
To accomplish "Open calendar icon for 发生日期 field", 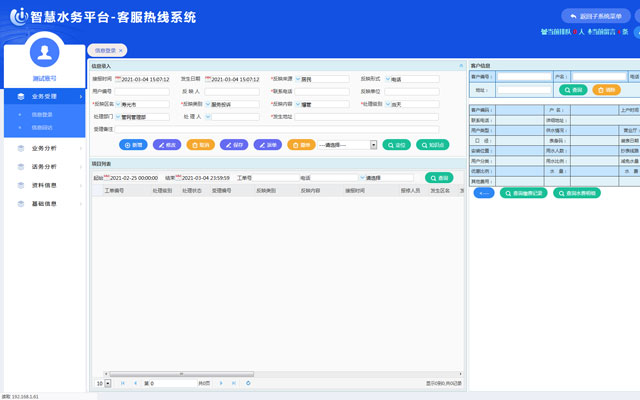I will coord(207,79).
